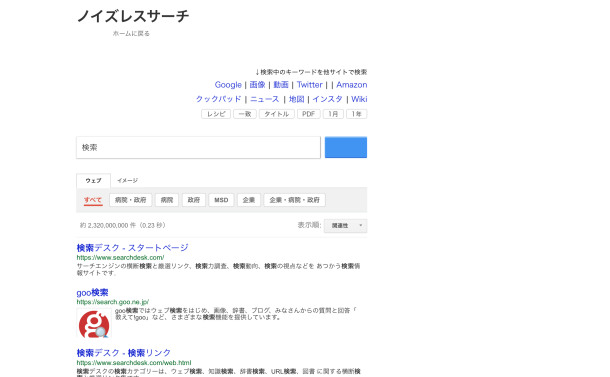Open the Wiki link
This screenshot has height=377, width=610.
tap(359, 99)
